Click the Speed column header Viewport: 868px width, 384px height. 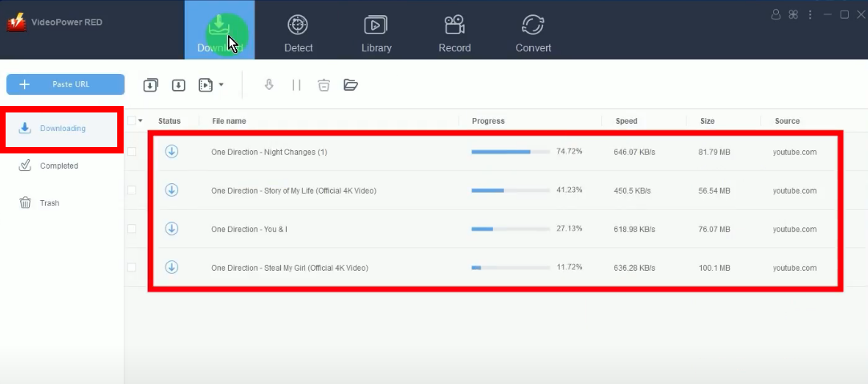pyautogui.click(x=626, y=121)
